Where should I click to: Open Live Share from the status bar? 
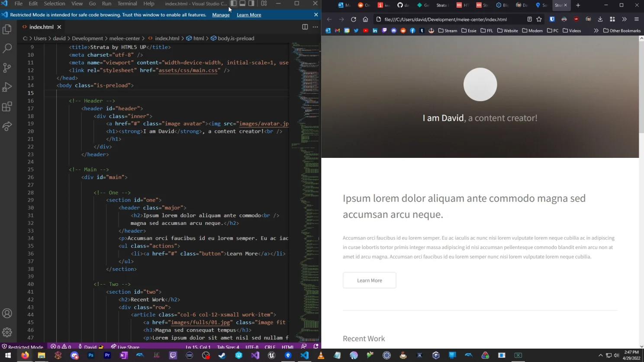pos(126,347)
